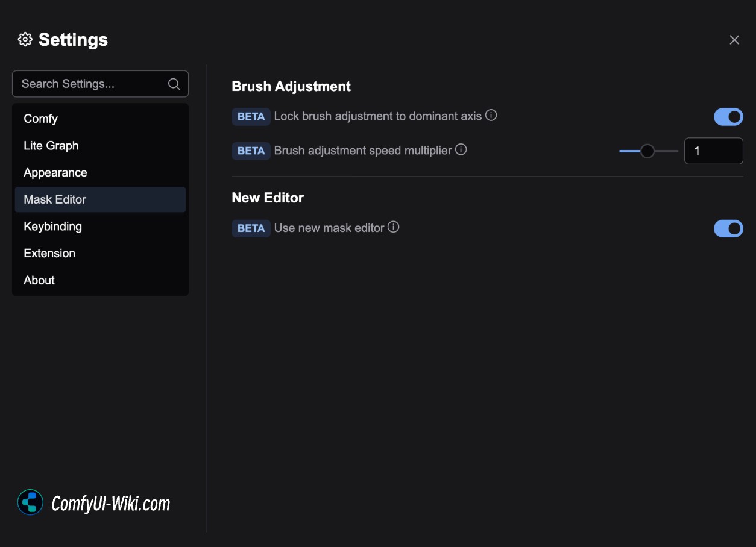This screenshot has width=756, height=547.
Task: Click info icon beside lock brush adjustment
Action: pos(491,115)
